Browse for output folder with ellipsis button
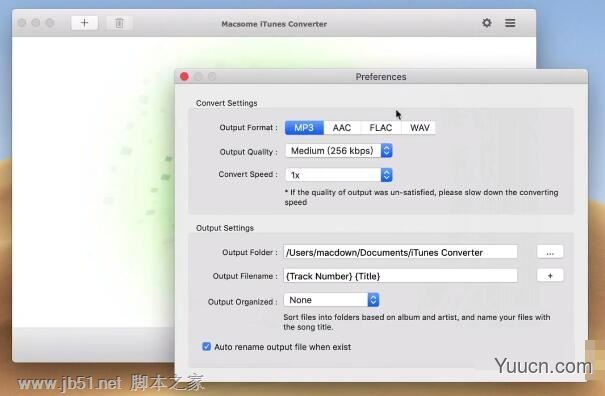605x396 pixels. 550,252
